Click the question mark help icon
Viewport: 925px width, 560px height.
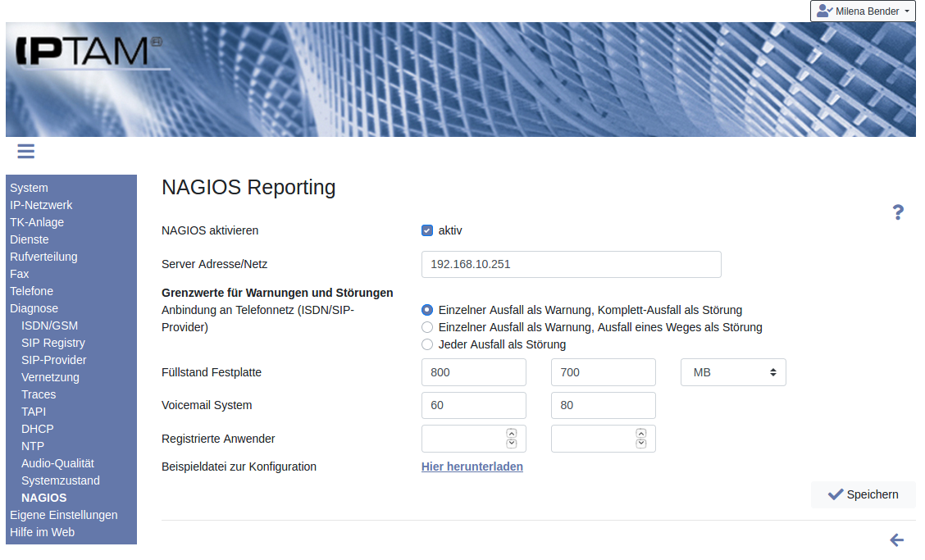[x=898, y=213]
